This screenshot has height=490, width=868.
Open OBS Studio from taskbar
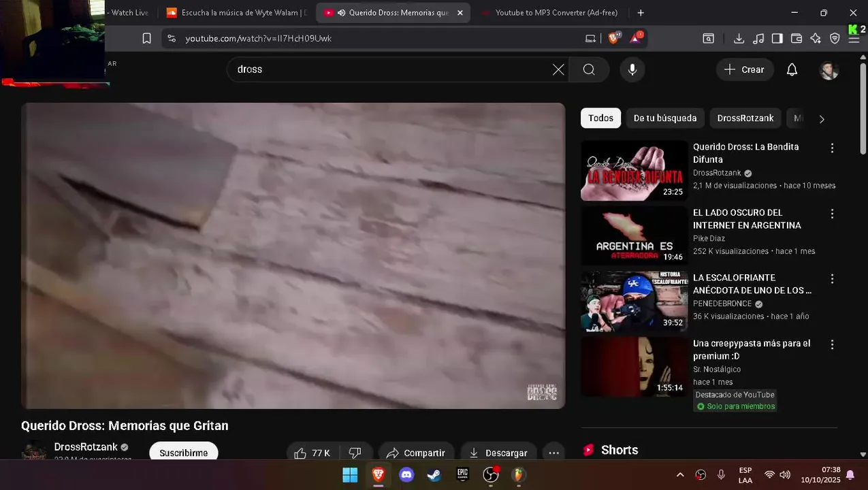click(x=491, y=474)
